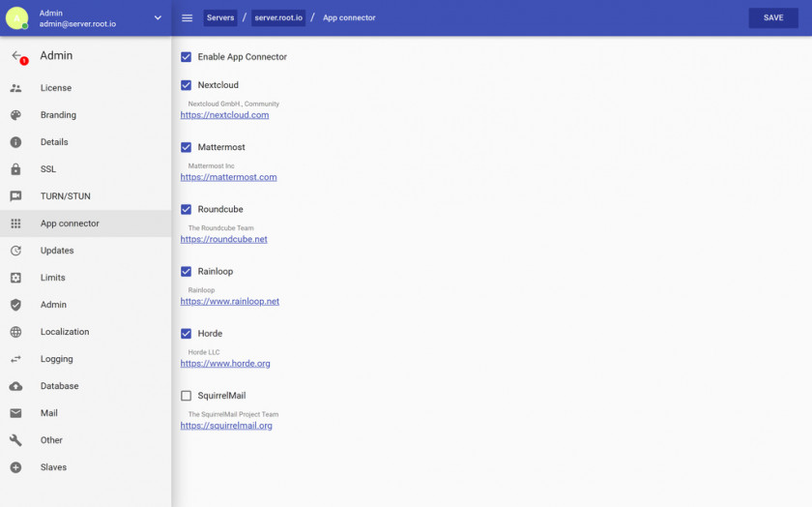The width and height of the screenshot is (812, 507).
Task: Click the user avatar circle
Action: point(16,17)
